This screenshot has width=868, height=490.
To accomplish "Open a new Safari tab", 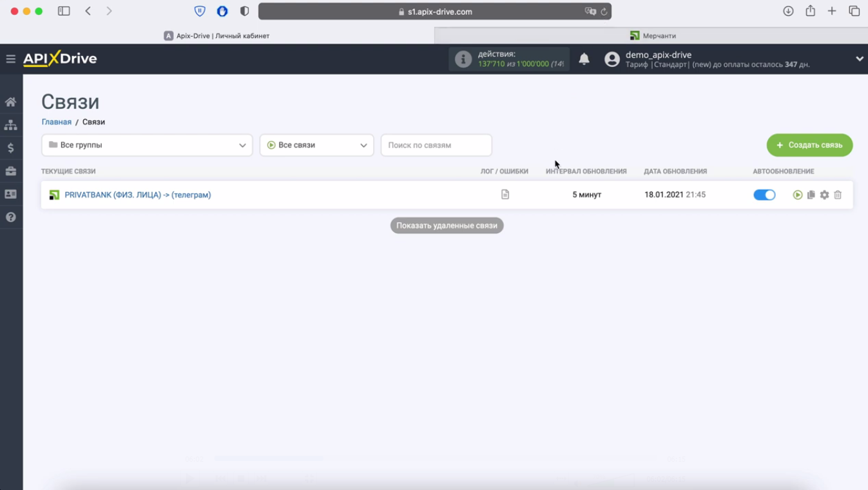I will [x=832, y=11].
